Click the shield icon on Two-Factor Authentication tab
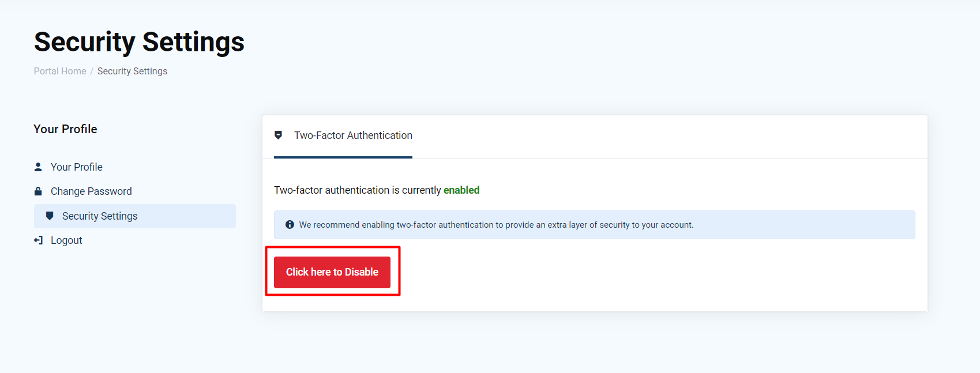980x373 pixels. point(278,135)
